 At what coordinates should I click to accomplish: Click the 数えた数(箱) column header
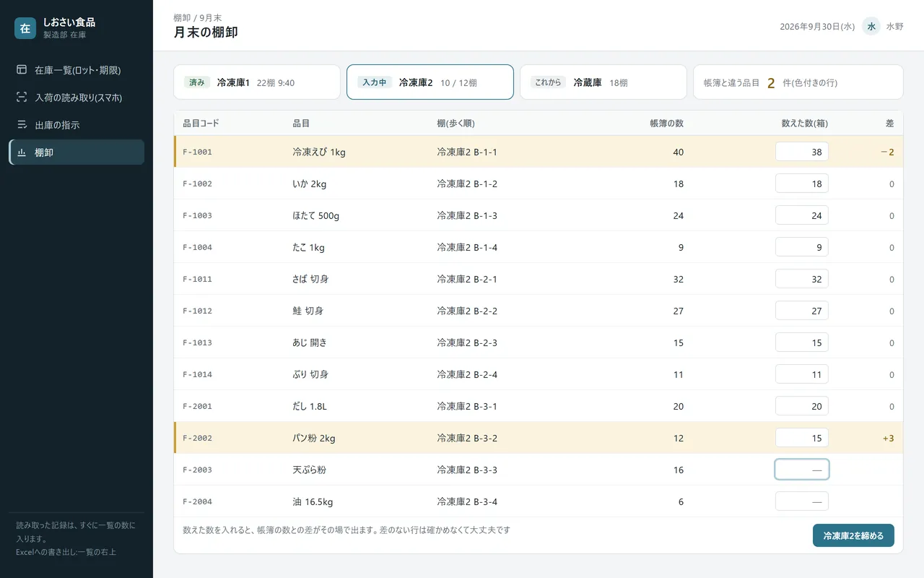pyautogui.click(x=805, y=124)
